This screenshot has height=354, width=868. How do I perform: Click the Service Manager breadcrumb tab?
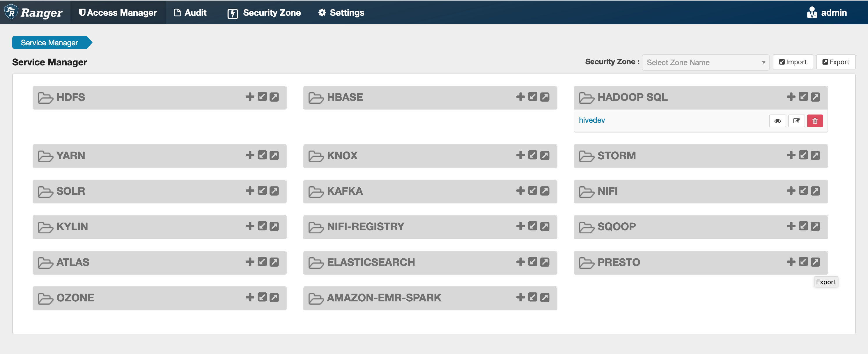click(x=49, y=43)
